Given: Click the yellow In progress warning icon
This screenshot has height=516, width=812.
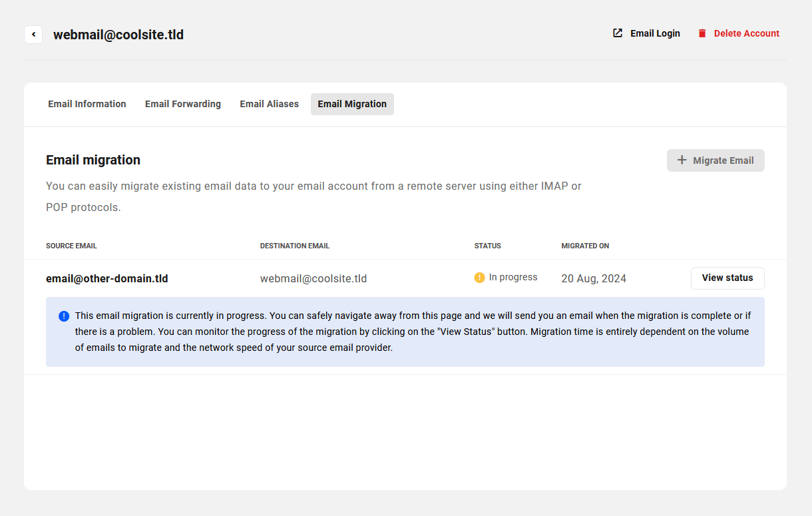Looking at the screenshot, I should click(479, 278).
